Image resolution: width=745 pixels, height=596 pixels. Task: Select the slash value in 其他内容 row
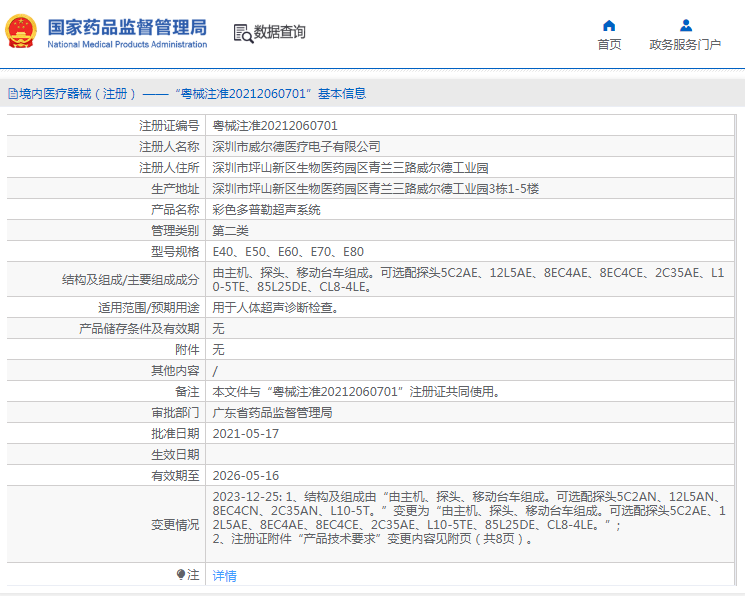point(215,371)
